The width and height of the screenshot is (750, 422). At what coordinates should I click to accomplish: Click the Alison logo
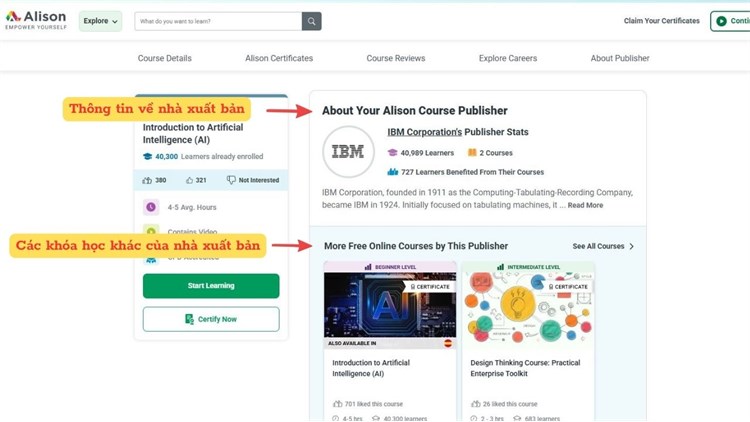(36, 20)
